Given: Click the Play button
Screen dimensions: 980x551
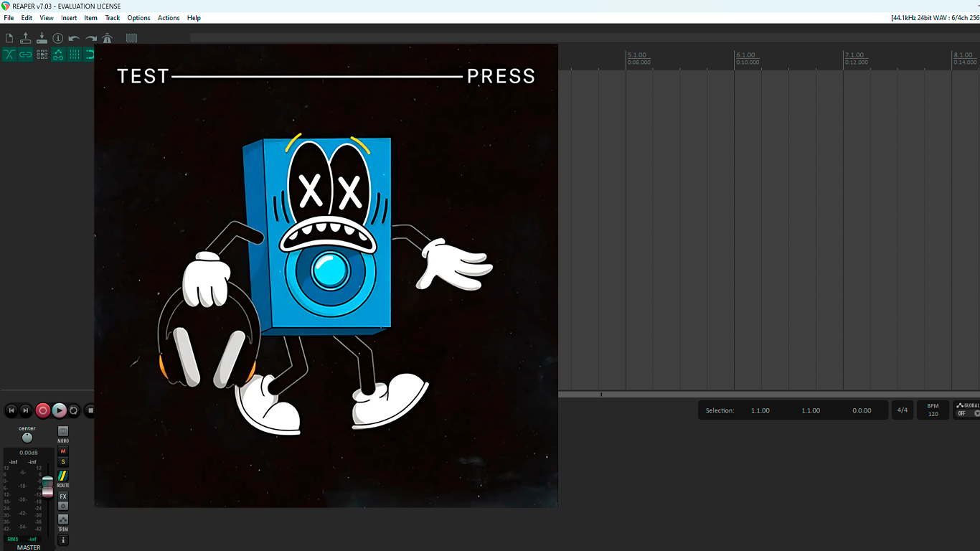Looking at the screenshot, I should pyautogui.click(x=60, y=410).
